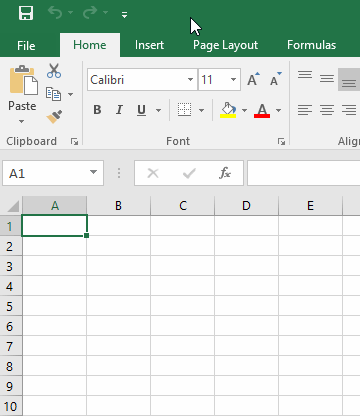Click the Middle Align icon
Image resolution: width=360 pixels, height=416 pixels.
click(x=327, y=79)
